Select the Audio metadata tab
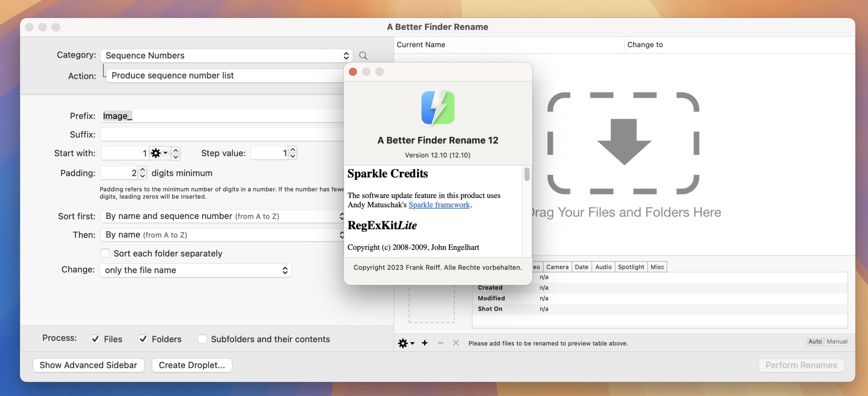The width and height of the screenshot is (868, 396). coord(603,267)
